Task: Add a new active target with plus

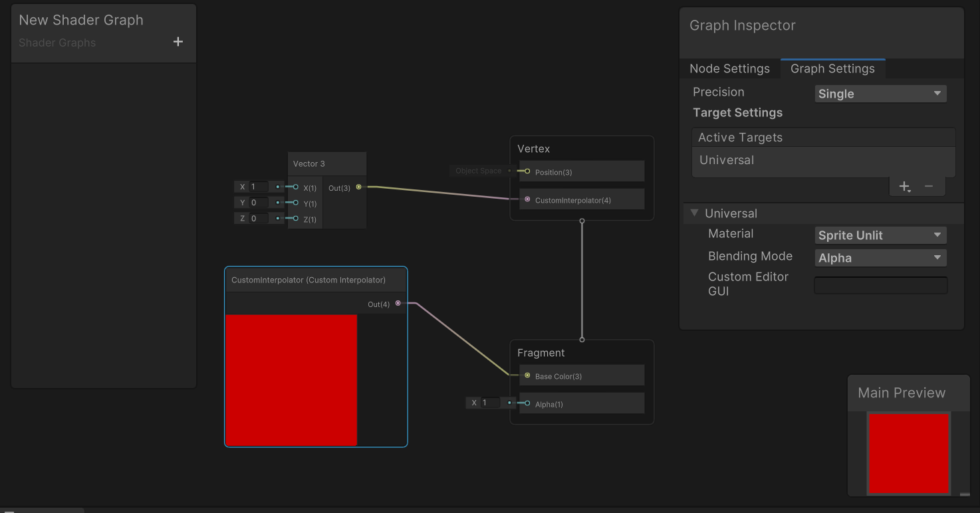Action: pyautogui.click(x=904, y=187)
